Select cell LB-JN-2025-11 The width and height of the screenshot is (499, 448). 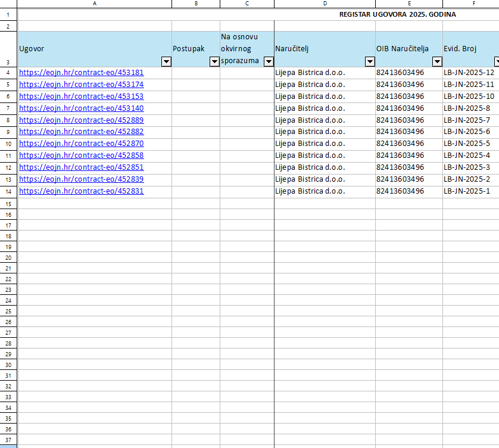(471, 85)
